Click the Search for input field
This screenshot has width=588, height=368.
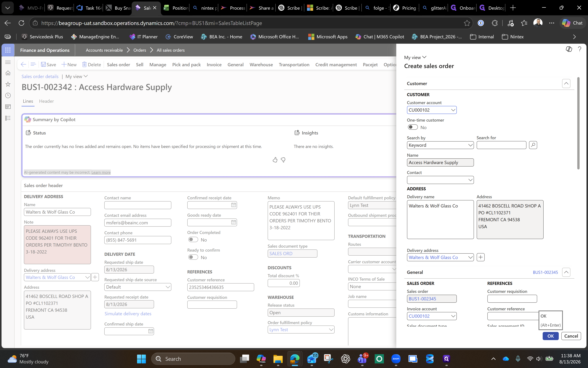tap(501, 145)
